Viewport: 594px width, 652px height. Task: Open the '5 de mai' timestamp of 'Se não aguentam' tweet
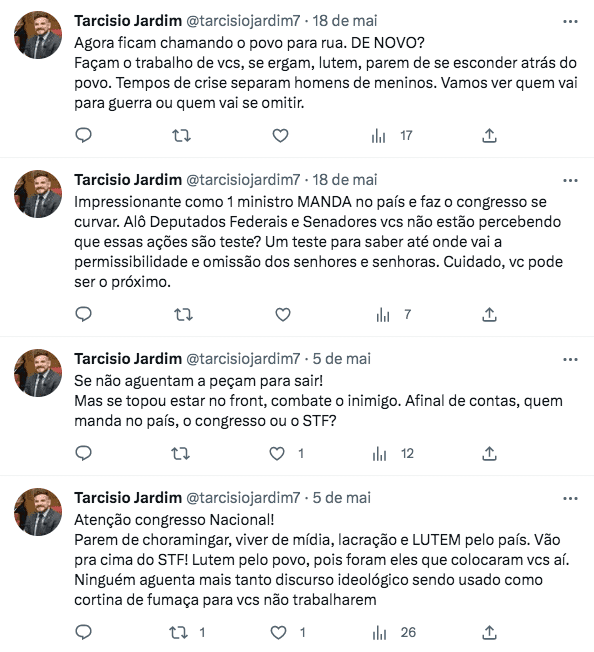[342, 359]
